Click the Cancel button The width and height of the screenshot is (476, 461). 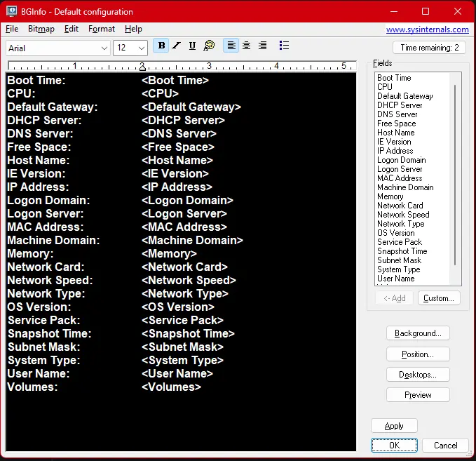pyautogui.click(x=445, y=445)
